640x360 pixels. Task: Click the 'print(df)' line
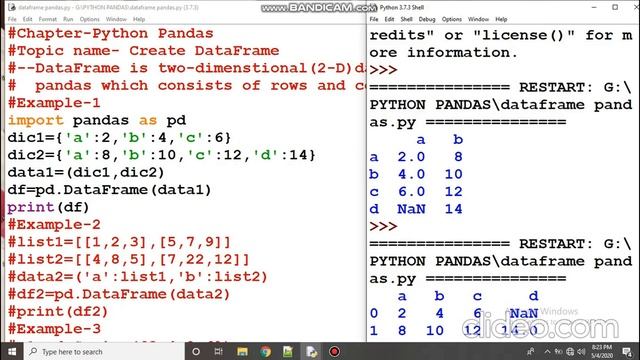[x=48, y=207]
